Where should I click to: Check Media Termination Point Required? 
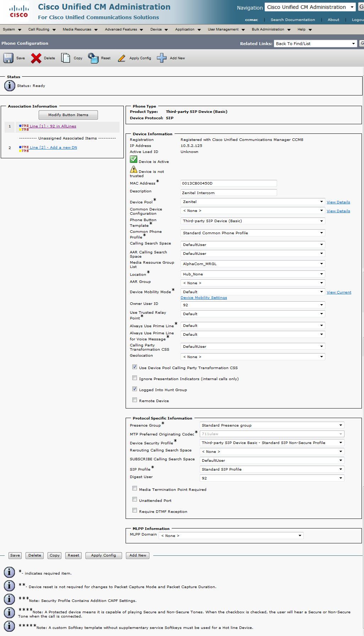coord(134,489)
